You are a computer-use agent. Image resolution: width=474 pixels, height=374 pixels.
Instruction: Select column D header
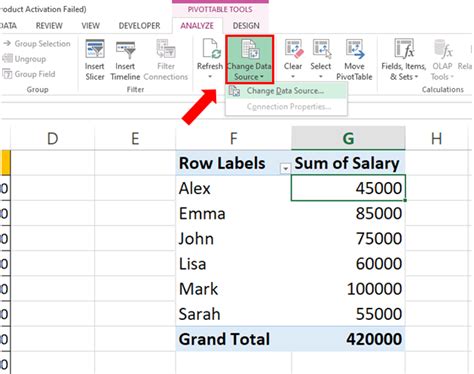(53, 138)
